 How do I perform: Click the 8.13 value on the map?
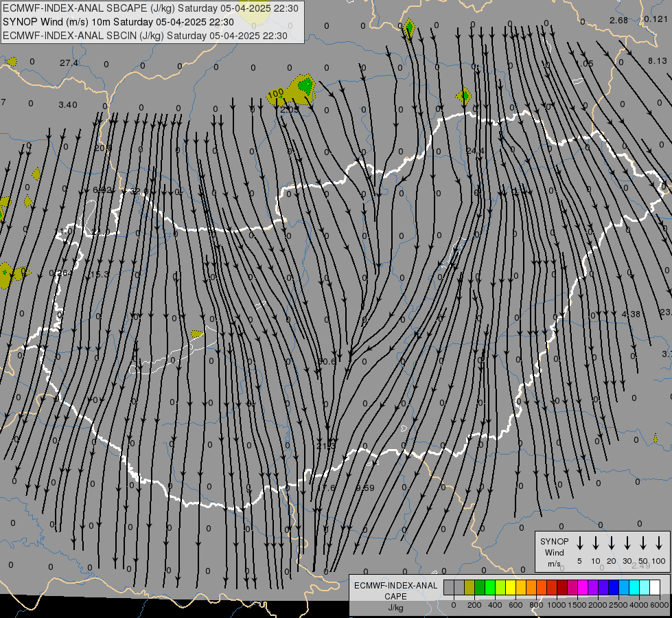[x=658, y=61]
